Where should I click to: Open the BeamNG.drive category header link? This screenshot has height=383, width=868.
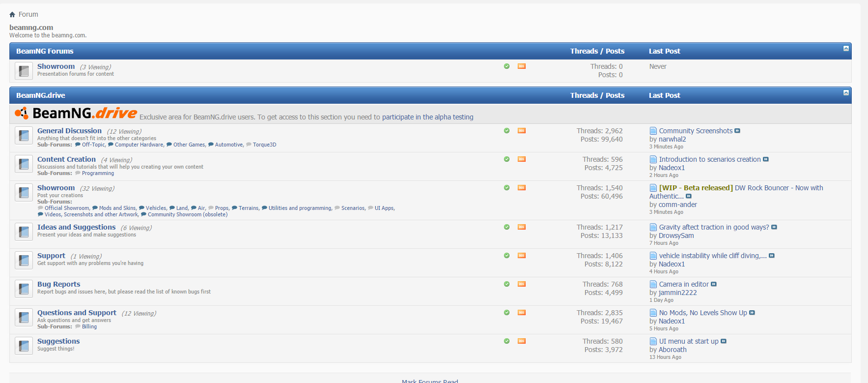tap(41, 95)
